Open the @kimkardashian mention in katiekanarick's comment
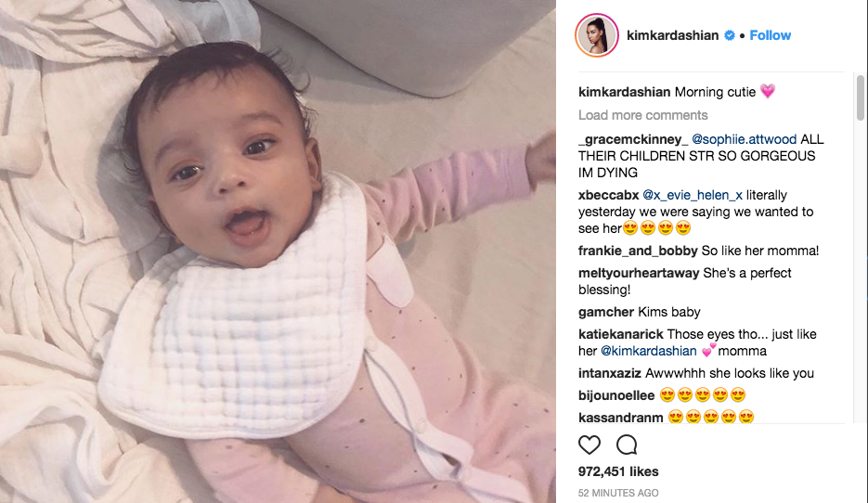Screen dimensions: 868x503 click(x=649, y=351)
